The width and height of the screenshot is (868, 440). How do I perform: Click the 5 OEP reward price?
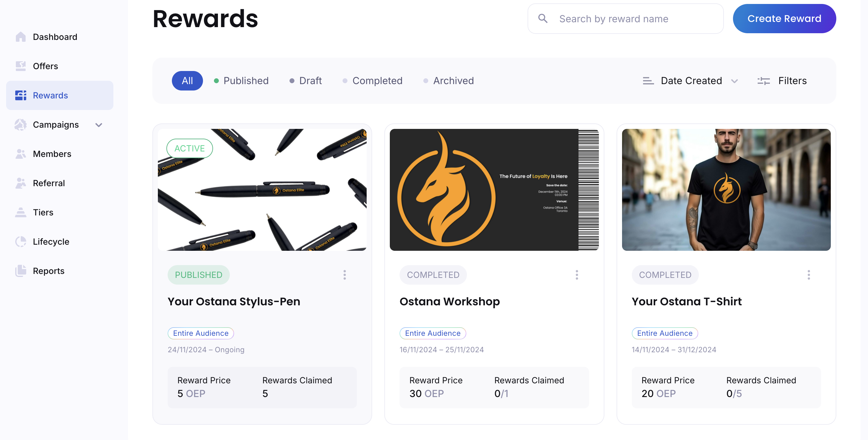pyautogui.click(x=191, y=394)
